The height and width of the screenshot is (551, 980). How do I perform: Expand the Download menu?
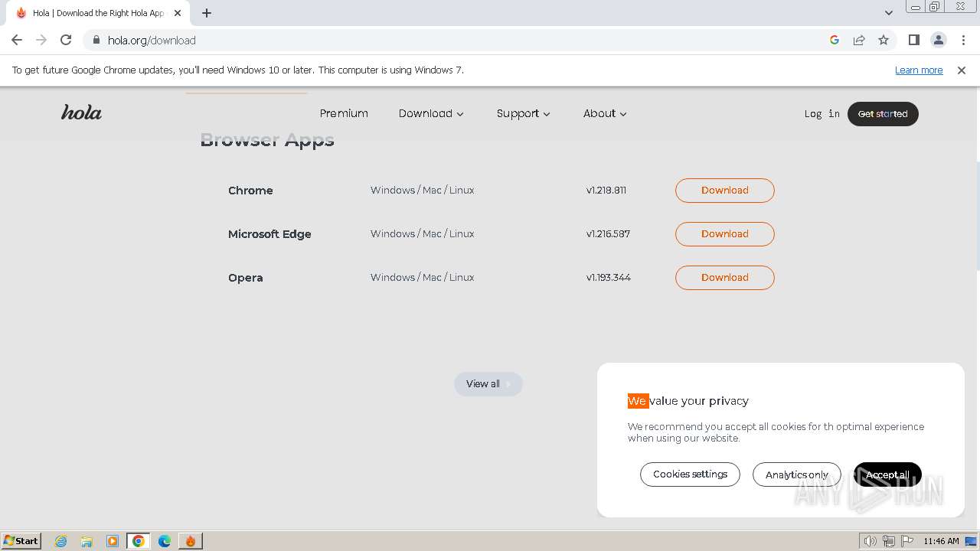click(x=431, y=113)
